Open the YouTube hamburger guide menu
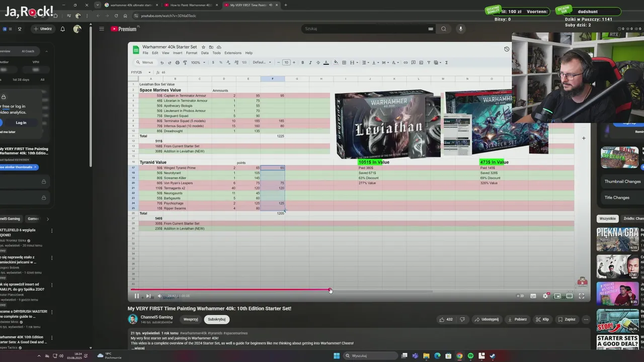This screenshot has height=362, width=644. tap(102, 29)
